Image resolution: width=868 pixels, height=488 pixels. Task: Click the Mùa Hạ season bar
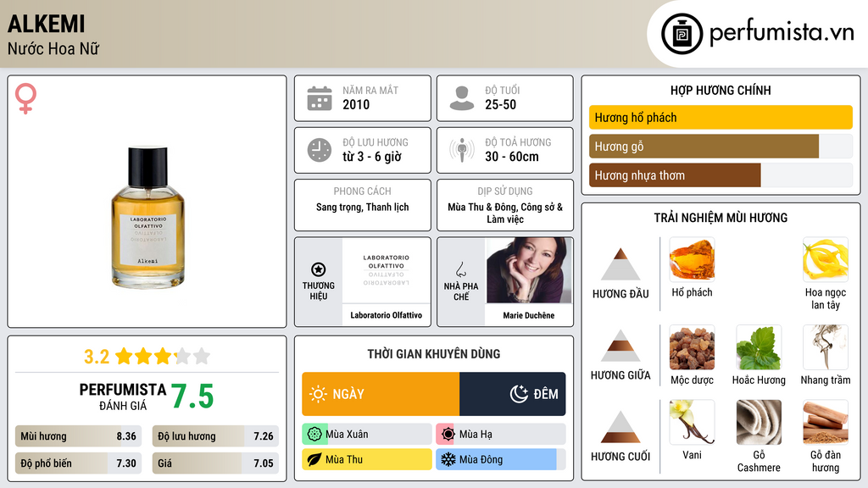(500, 435)
